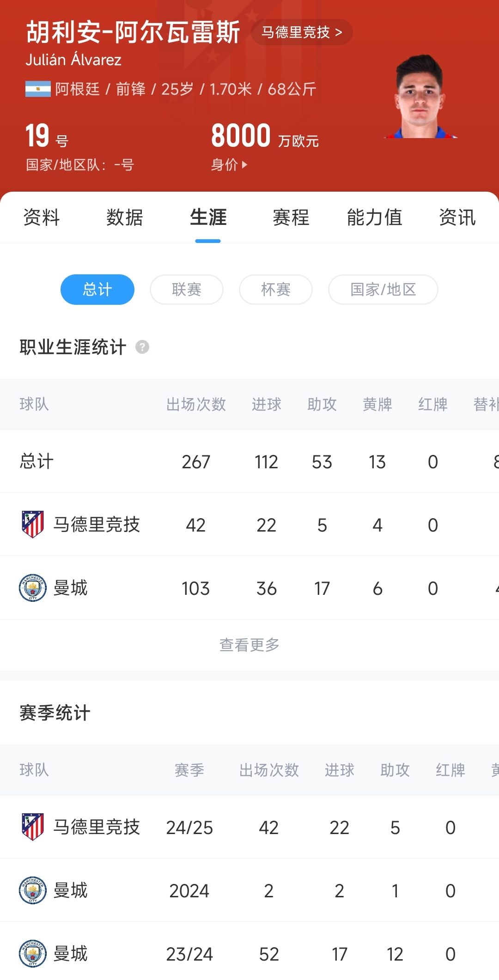The width and height of the screenshot is (499, 980).
Task: Click Manchester City crest in career stats
Action: pyautogui.click(x=33, y=588)
